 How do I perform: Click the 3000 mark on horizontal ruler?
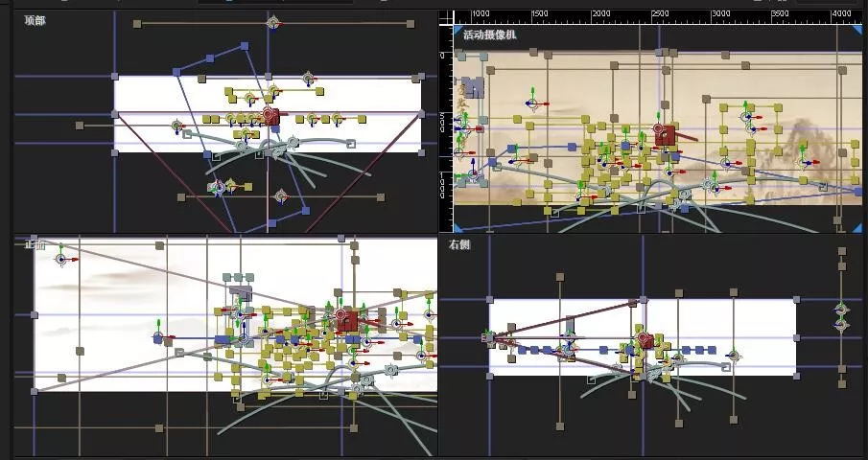(x=720, y=13)
